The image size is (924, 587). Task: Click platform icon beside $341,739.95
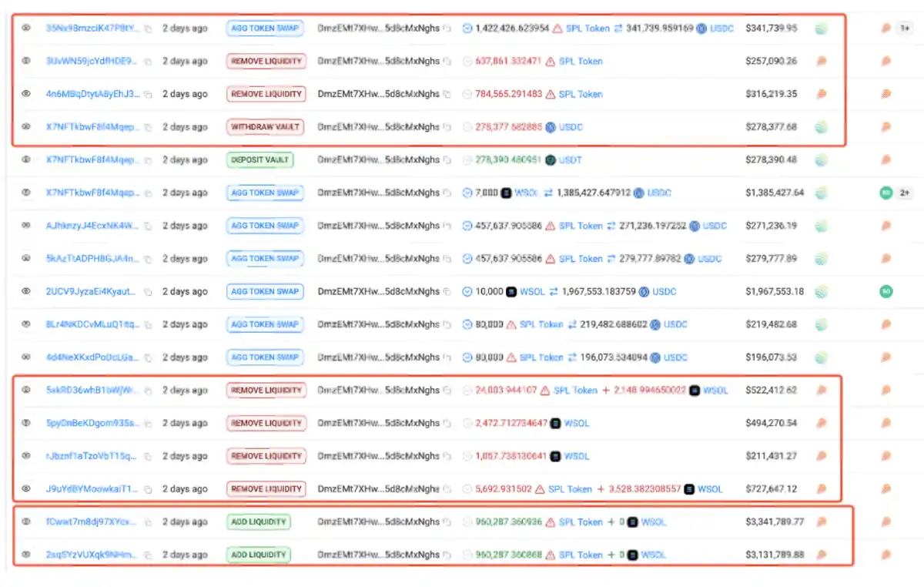pyautogui.click(x=822, y=29)
